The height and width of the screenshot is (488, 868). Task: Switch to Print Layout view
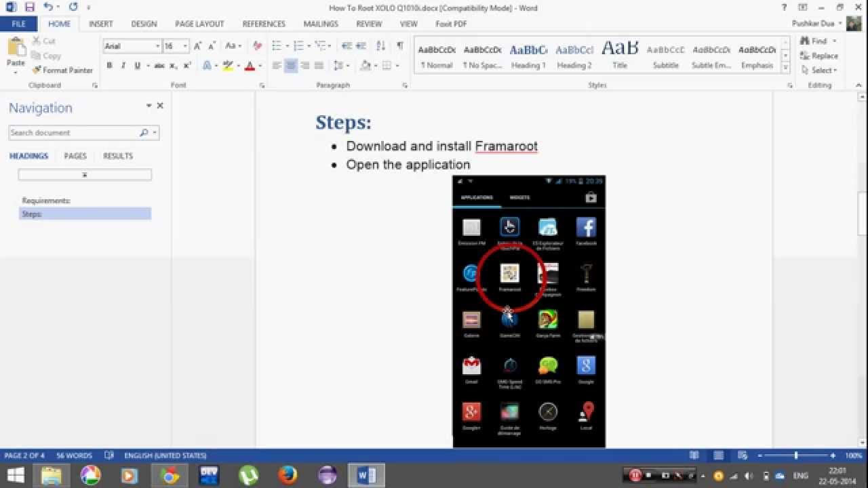click(718, 455)
